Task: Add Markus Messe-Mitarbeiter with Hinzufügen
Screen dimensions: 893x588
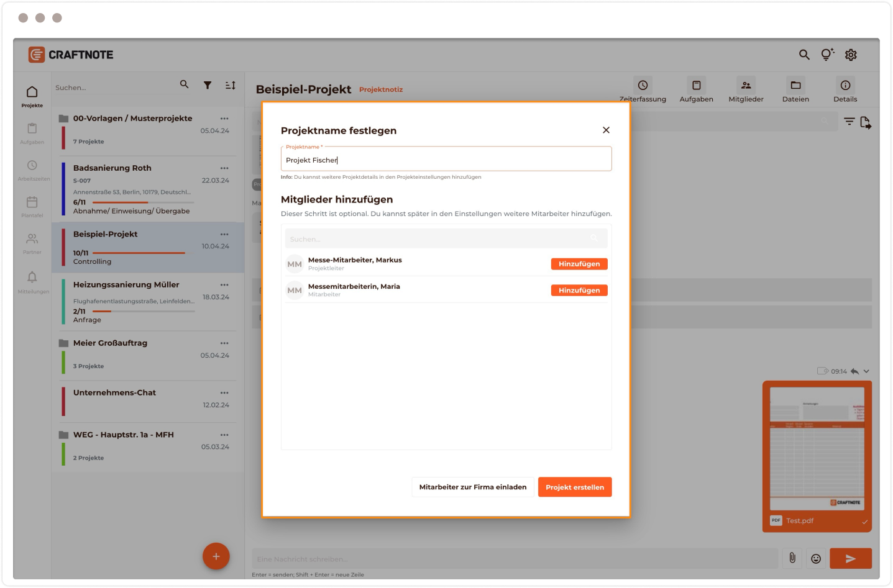Action: [579, 264]
